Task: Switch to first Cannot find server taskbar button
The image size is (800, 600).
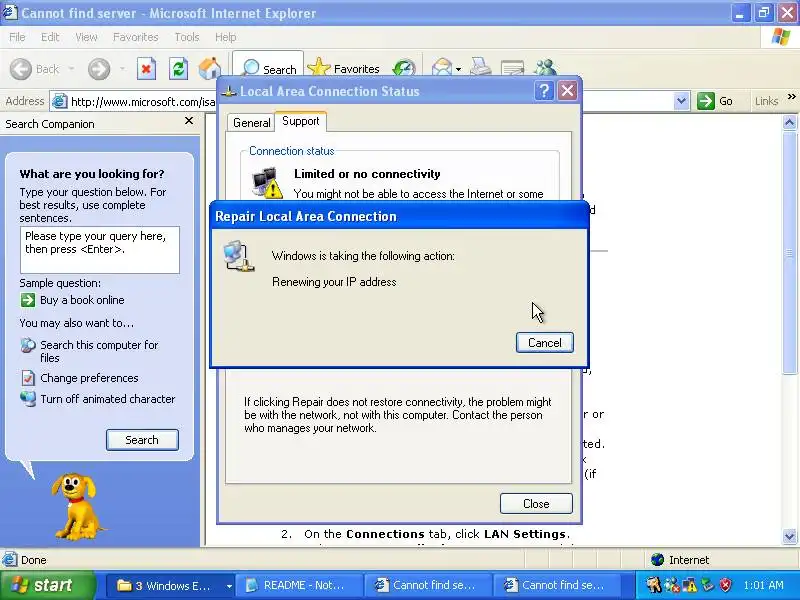Action: click(428, 585)
